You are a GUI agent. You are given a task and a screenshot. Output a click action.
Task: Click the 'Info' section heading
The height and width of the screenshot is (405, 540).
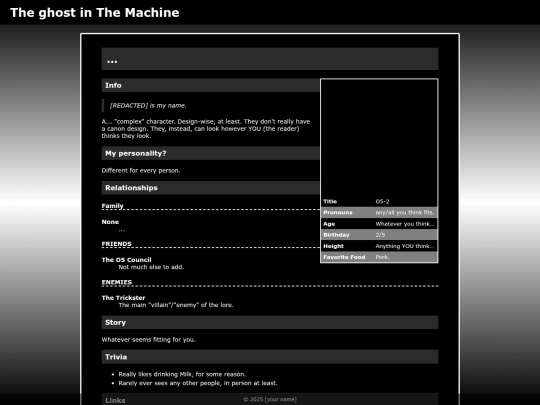click(210, 85)
